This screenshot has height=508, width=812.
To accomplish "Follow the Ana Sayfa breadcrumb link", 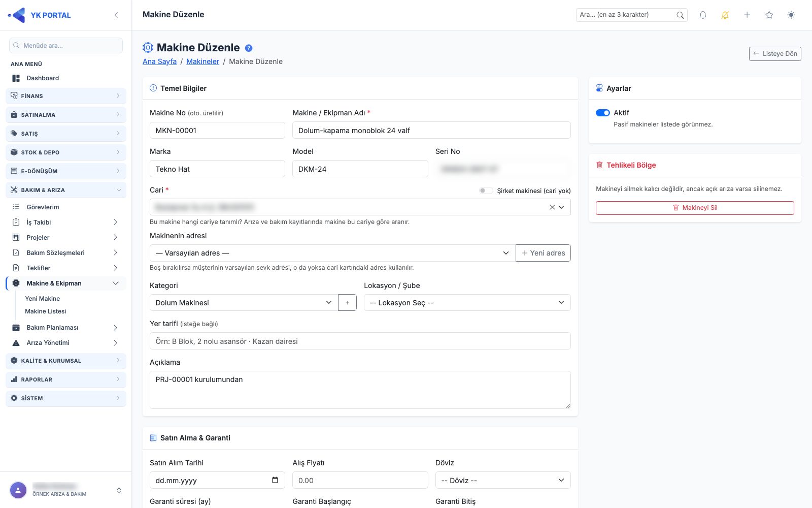I will (x=159, y=61).
